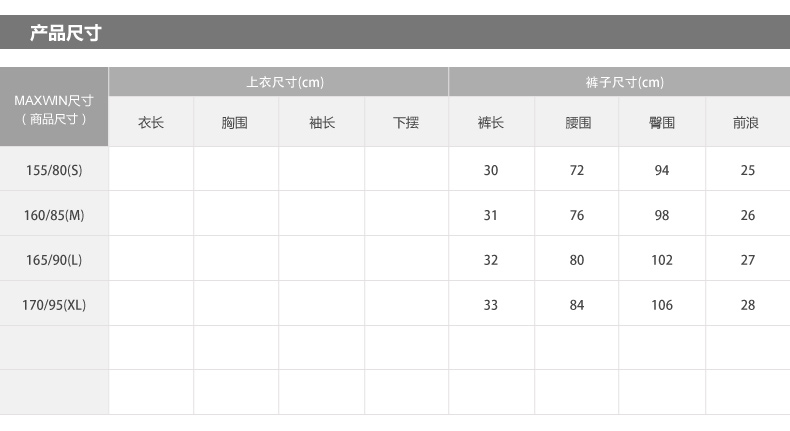Click the 产品尺寸 header banner
The image size is (790, 431).
point(395,32)
